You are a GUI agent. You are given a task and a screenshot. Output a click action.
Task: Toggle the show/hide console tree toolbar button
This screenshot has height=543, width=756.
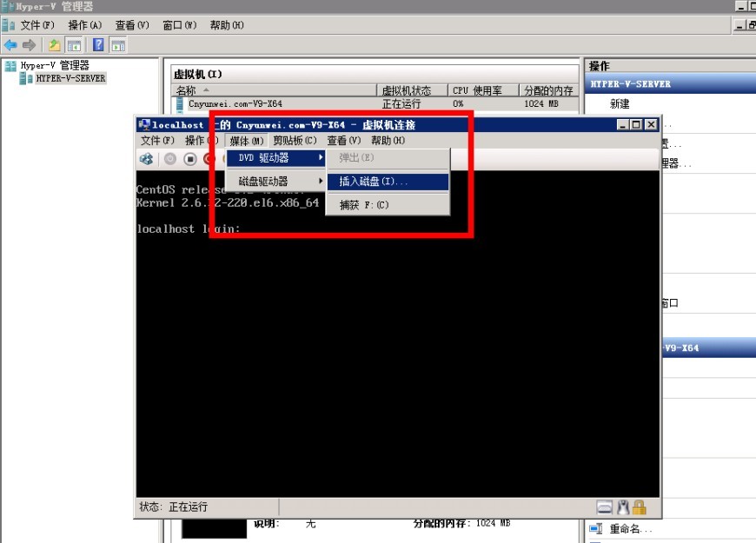pyautogui.click(x=75, y=45)
